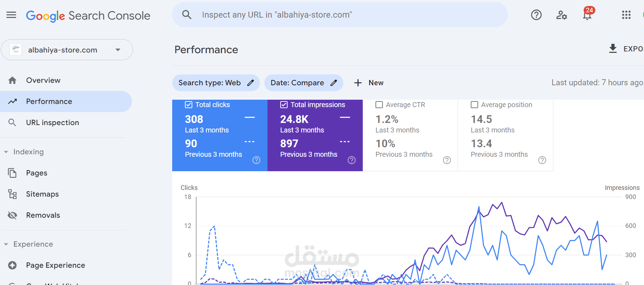Open the notifications bell
This screenshot has width=644, height=285.
tap(587, 15)
